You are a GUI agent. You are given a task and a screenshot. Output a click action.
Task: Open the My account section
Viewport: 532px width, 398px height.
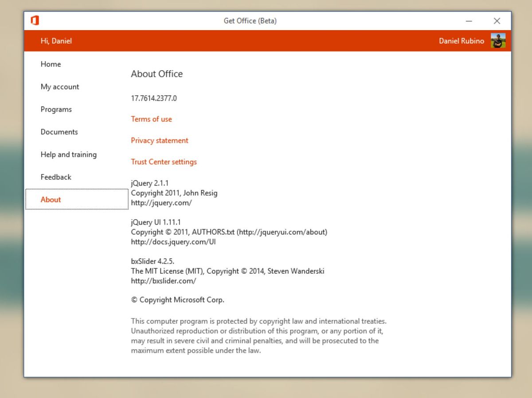(x=60, y=87)
